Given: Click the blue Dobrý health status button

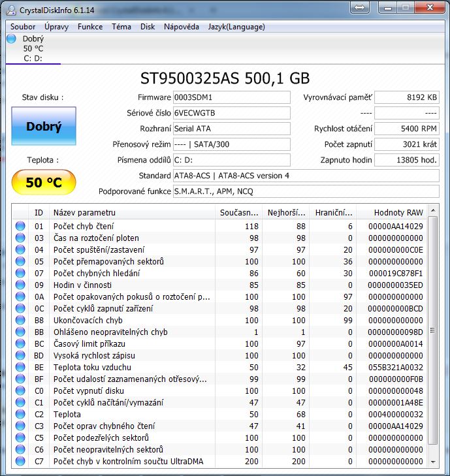Looking at the screenshot, I should [x=44, y=127].
